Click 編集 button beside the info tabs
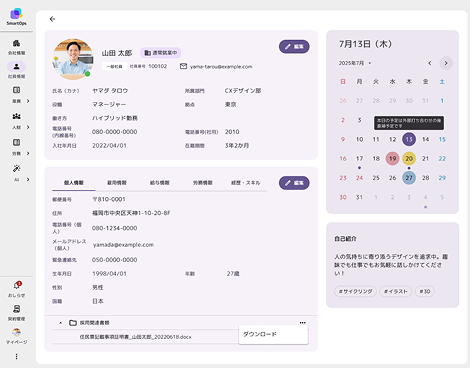 [x=294, y=183]
